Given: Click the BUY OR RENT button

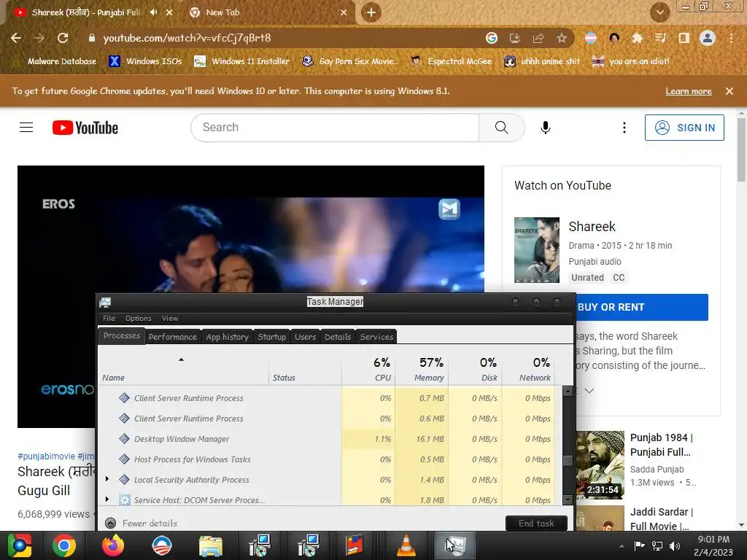Looking at the screenshot, I should point(642,307).
